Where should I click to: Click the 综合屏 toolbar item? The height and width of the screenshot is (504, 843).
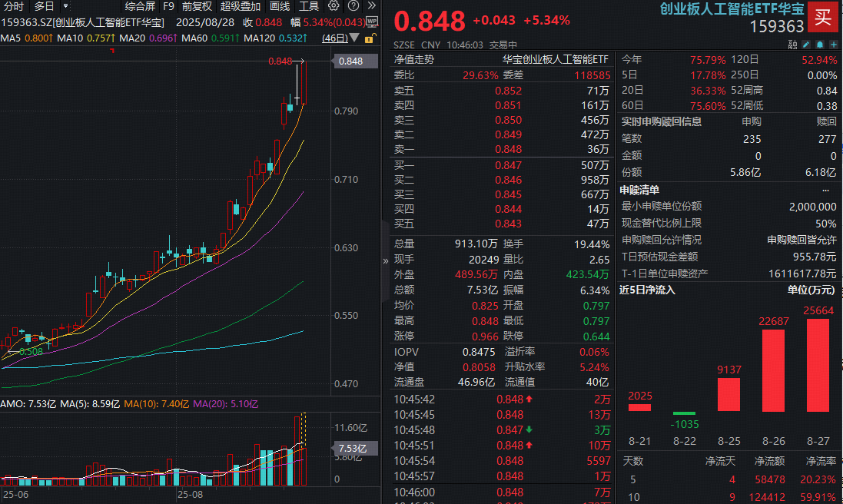pyautogui.click(x=140, y=6)
